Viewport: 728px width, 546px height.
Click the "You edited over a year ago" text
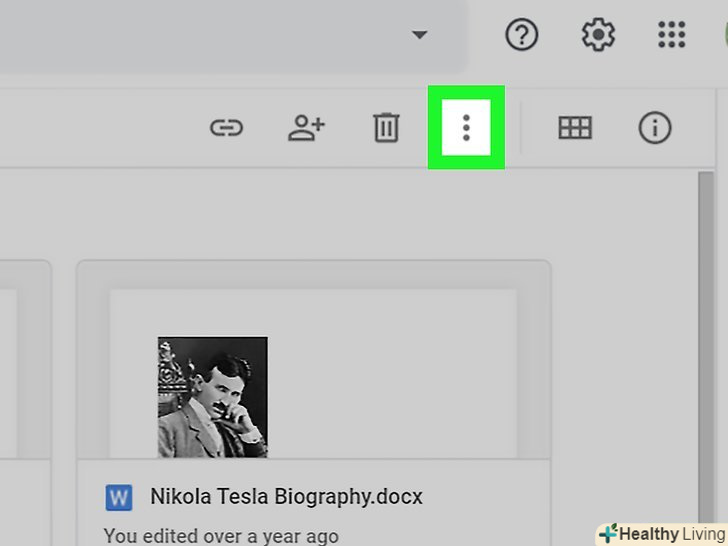click(221, 536)
